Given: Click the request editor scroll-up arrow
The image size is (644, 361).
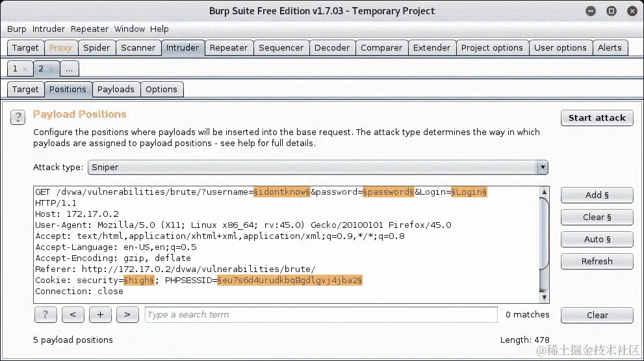Looking at the screenshot, I should pyautogui.click(x=544, y=192).
